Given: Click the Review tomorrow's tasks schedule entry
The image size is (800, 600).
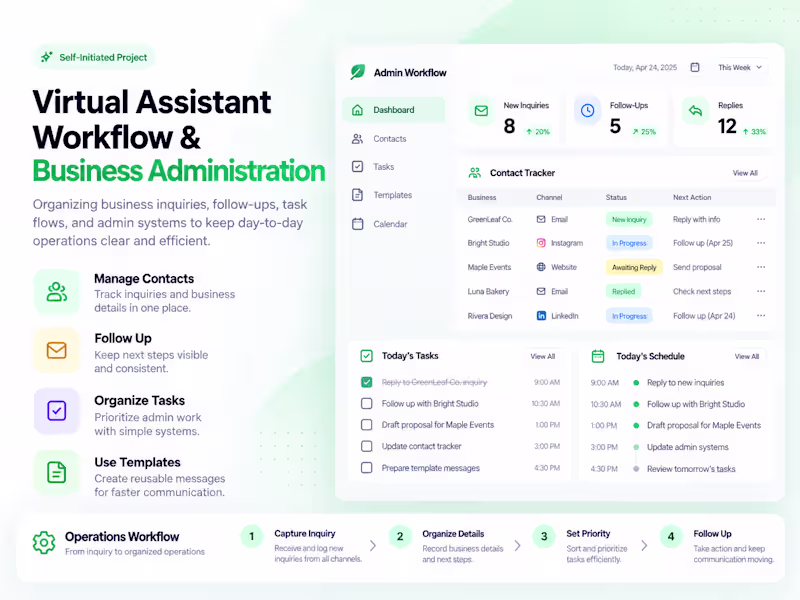Looking at the screenshot, I should [691, 468].
